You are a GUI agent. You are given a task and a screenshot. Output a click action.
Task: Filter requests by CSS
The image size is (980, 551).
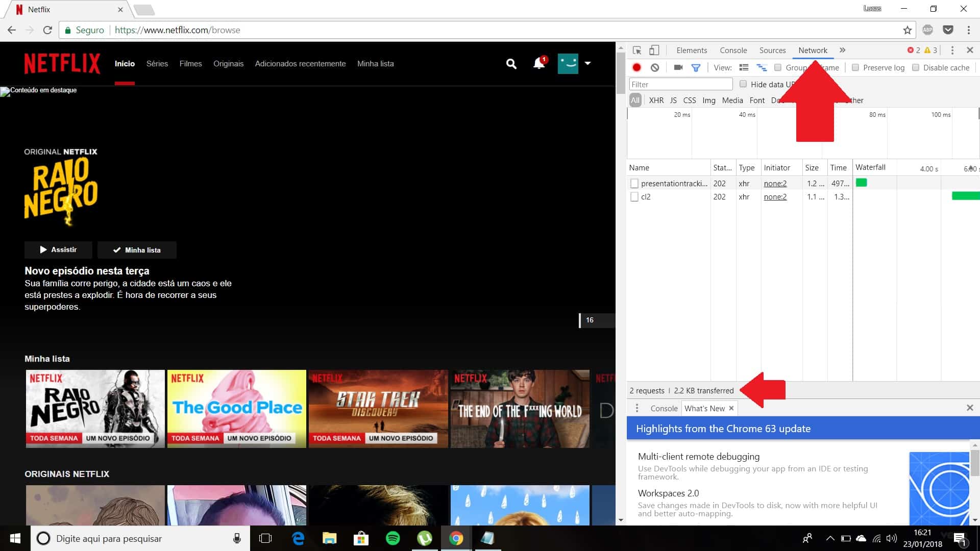(x=689, y=101)
